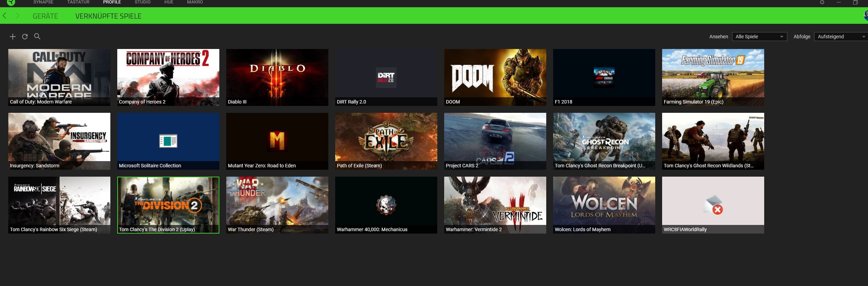
Task: Select the Project CARS 2 tile
Action: (495, 141)
